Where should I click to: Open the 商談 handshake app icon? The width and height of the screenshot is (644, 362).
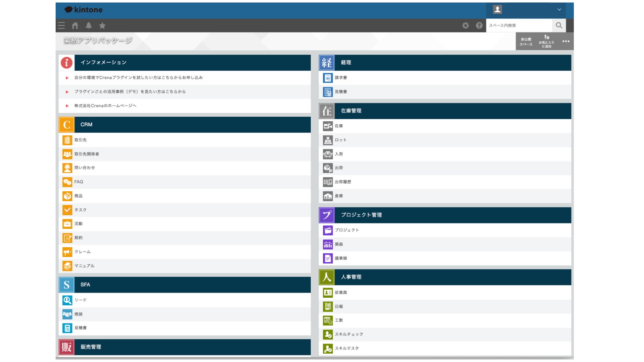coord(67,314)
